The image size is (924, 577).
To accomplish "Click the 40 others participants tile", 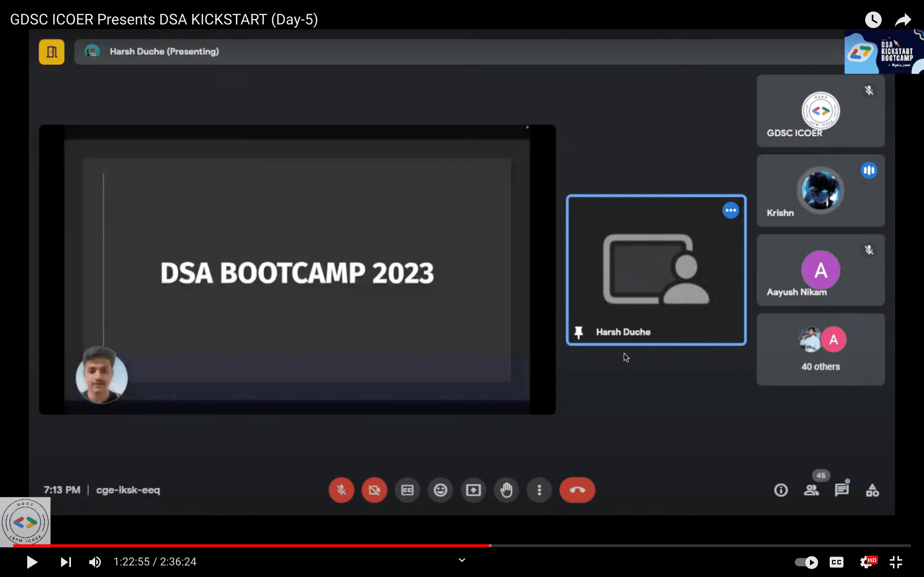I will coord(821,349).
